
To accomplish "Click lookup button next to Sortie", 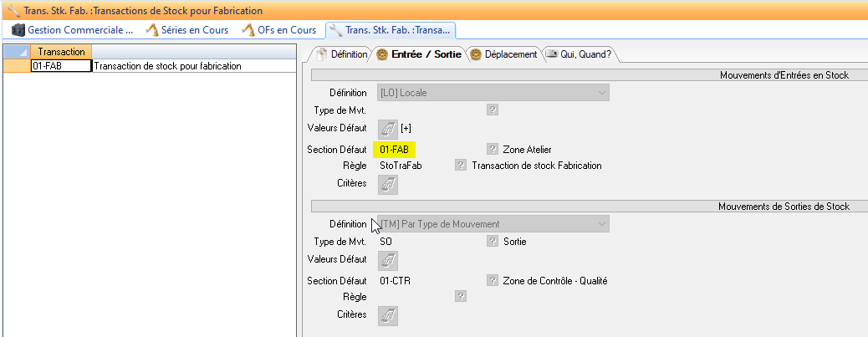I will (x=493, y=242).
